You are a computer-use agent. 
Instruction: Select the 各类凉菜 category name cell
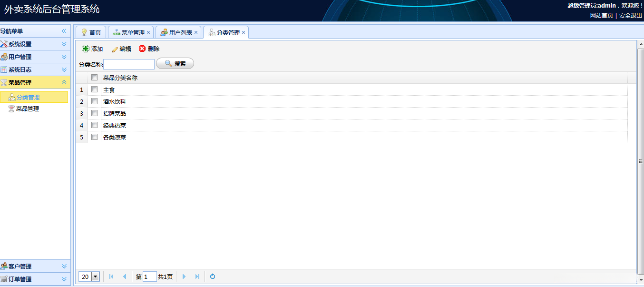(364, 137)
